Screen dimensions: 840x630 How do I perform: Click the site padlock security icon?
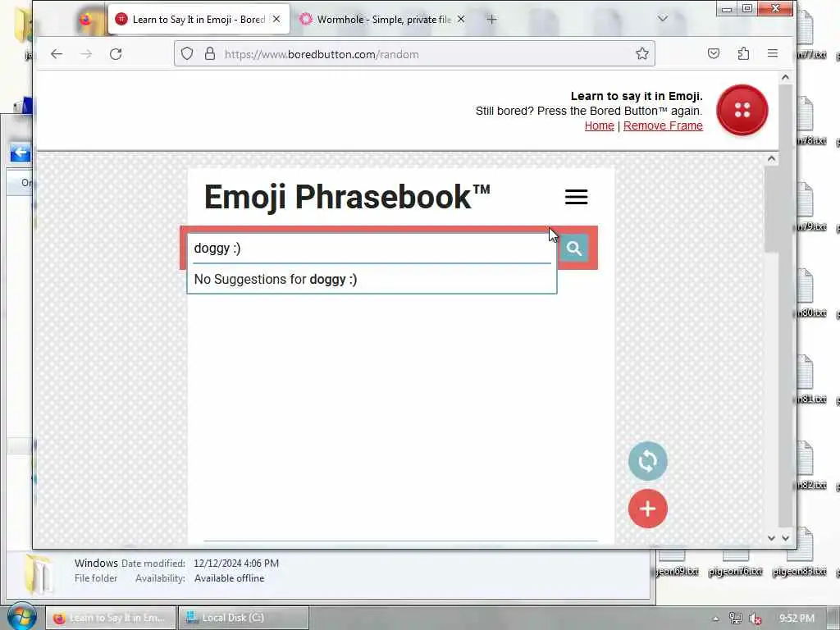click(210, 53)
